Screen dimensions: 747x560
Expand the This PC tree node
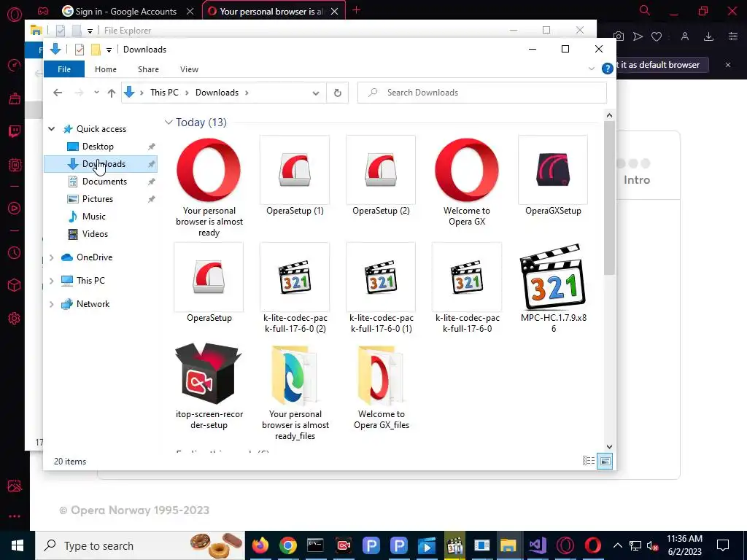pos(52,281)
